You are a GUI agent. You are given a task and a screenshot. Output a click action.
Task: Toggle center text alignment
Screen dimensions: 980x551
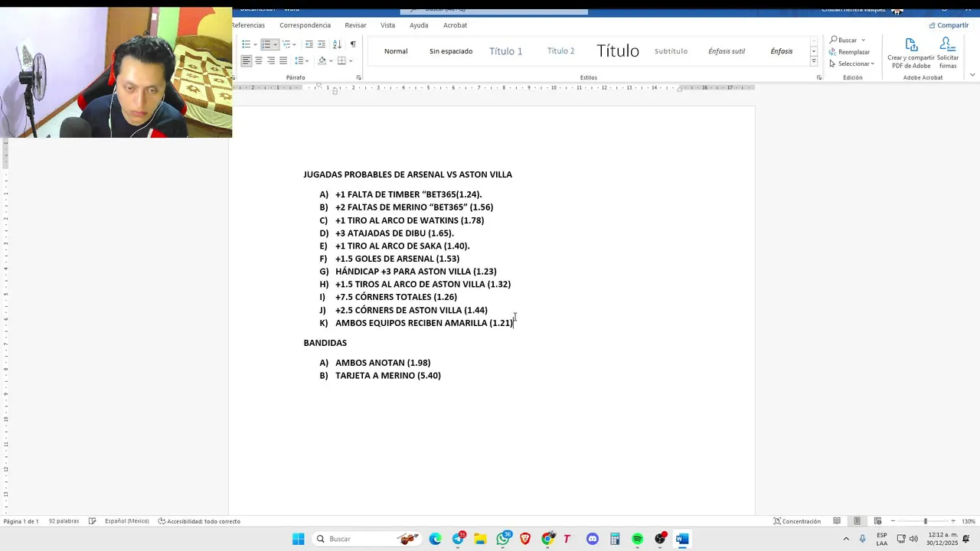[x=259, y=60]
